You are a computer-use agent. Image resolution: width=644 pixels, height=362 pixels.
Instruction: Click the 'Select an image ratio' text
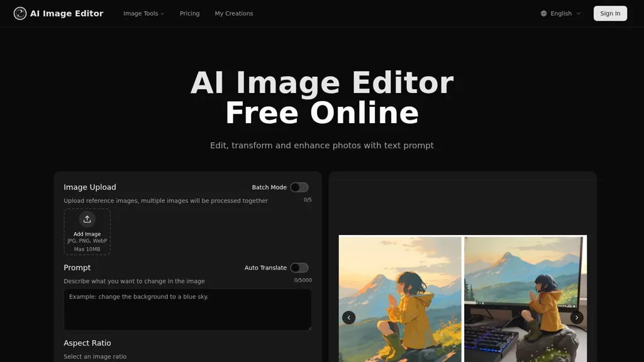tap(95, 357)
